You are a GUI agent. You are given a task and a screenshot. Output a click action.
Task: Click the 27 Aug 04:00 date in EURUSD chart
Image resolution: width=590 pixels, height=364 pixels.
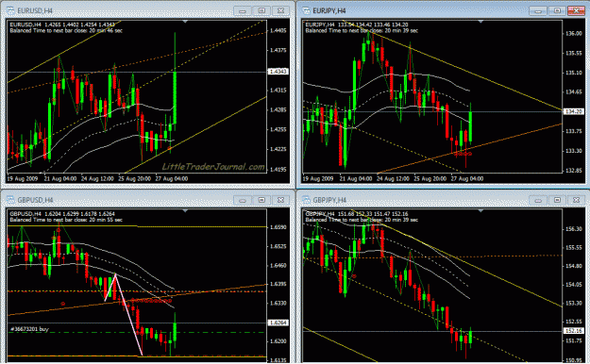coord(172,178)
